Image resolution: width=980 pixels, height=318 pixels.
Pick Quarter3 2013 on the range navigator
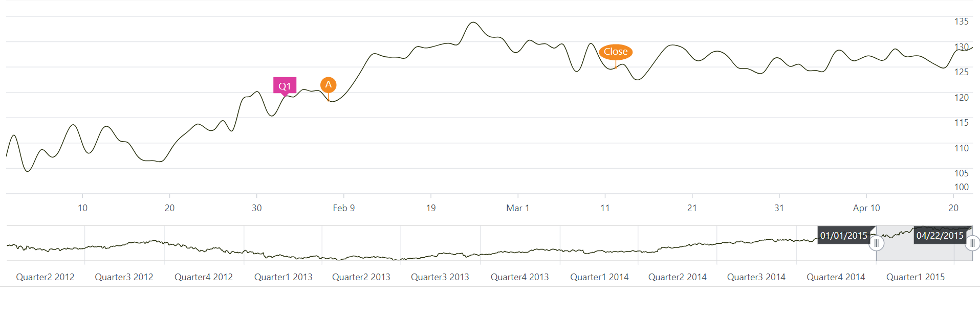440,277
